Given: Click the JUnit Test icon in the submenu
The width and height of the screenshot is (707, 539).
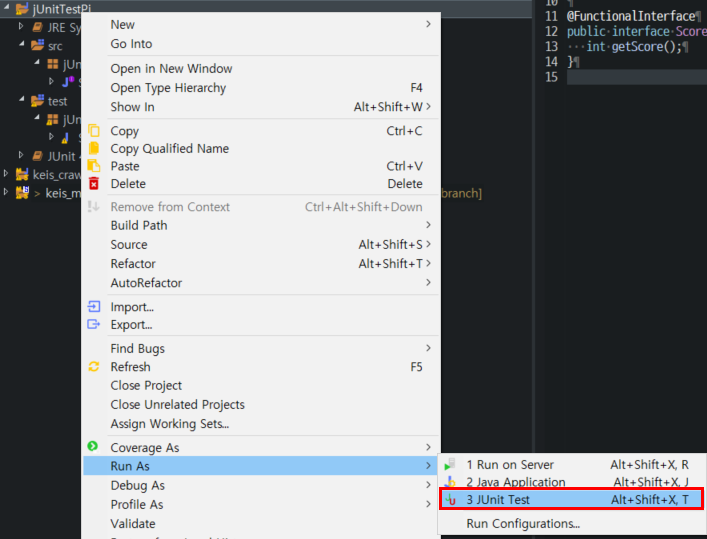Looking at the screenshot, I should [451, 499].
